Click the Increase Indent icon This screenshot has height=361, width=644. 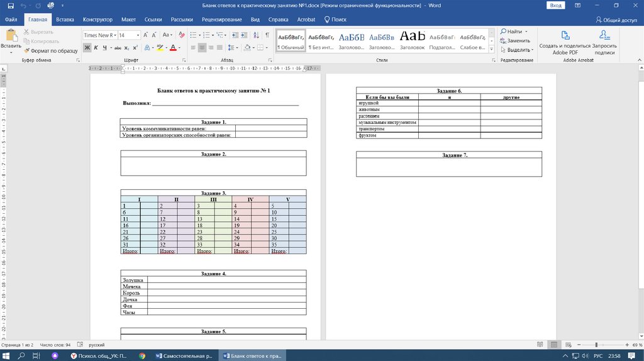tap(243, 35)
